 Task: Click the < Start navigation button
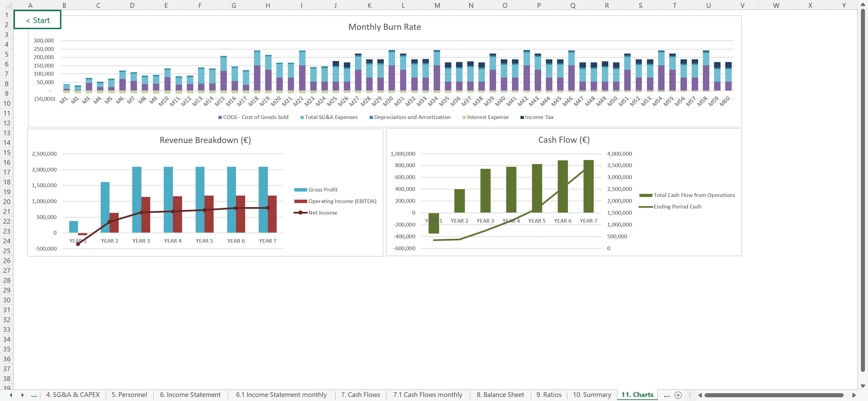tap(38, 20)
